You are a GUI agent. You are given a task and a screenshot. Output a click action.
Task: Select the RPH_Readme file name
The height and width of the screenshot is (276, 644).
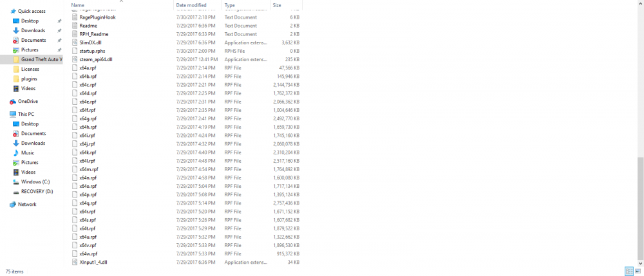click(x=93, y=34)
